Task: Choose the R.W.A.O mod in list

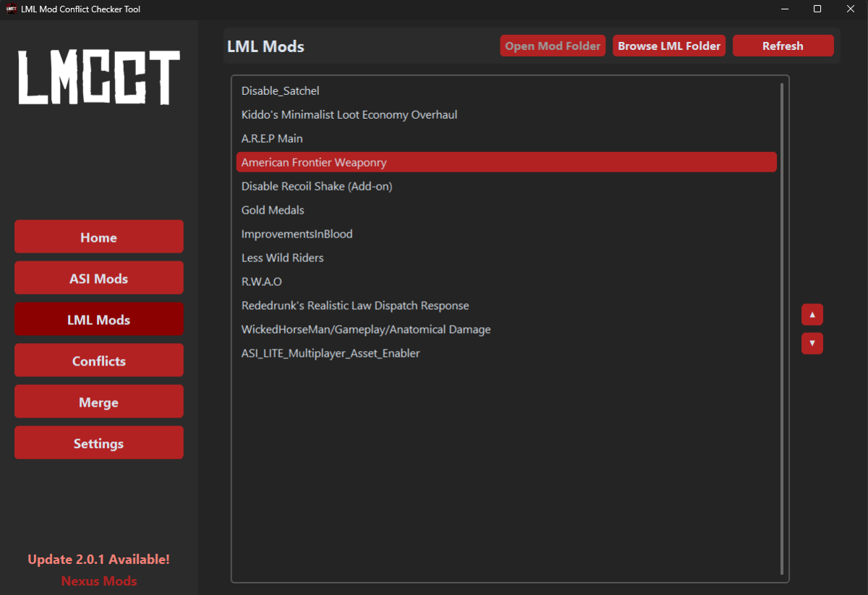Action: [x=261, y=282]
